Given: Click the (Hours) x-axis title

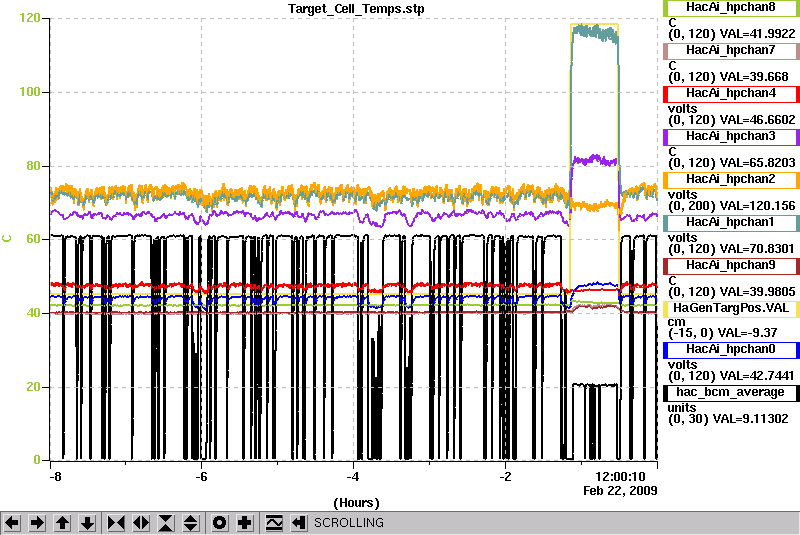Looking at the screenshot, I should 356,503.
